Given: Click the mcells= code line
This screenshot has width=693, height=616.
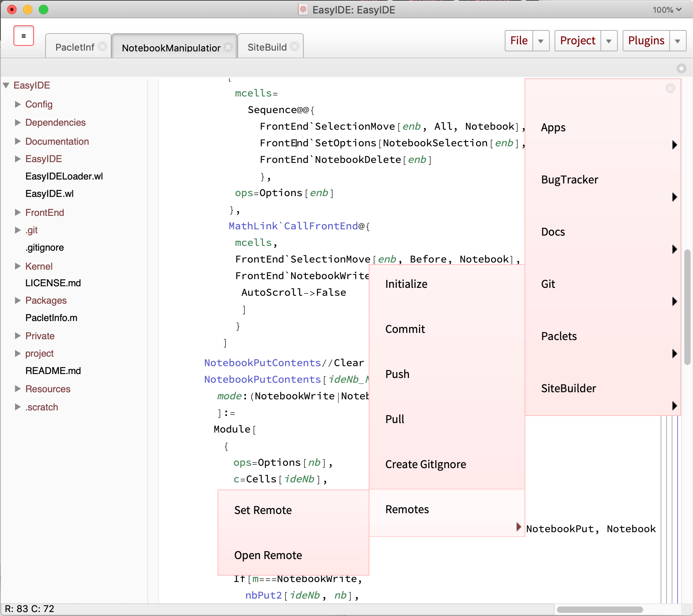Looking at the screenshot, I should 256,93.
